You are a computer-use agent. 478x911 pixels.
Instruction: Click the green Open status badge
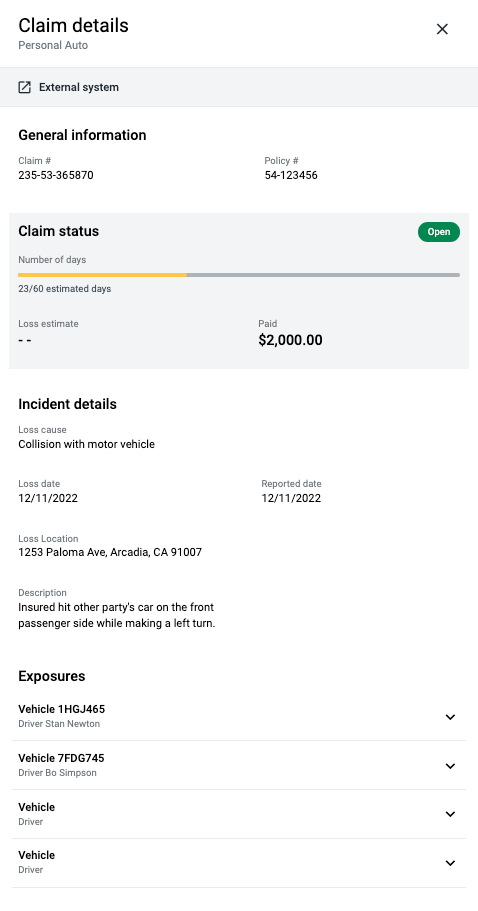(439, 232)
